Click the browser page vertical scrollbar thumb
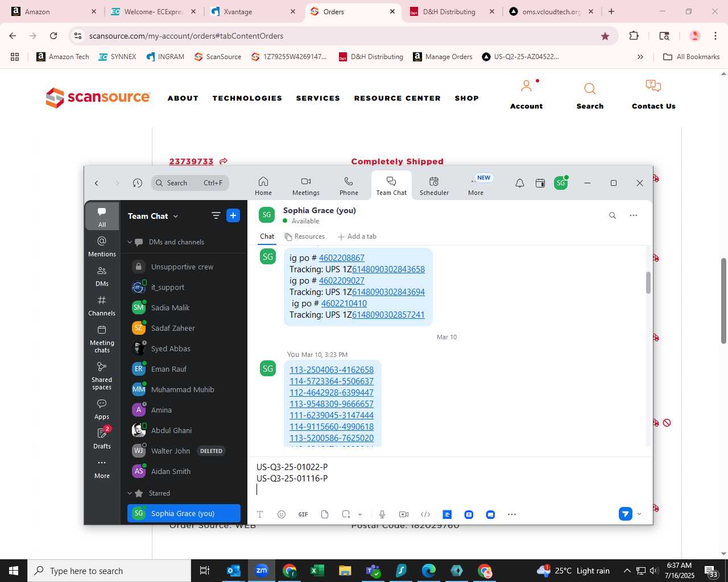728x582 pixels. point(723,301)
